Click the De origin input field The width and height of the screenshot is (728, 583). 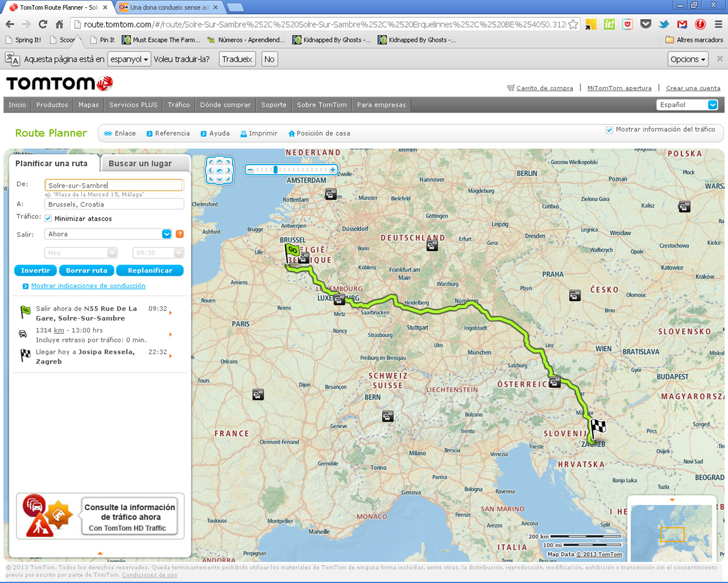tap(114, 185)
